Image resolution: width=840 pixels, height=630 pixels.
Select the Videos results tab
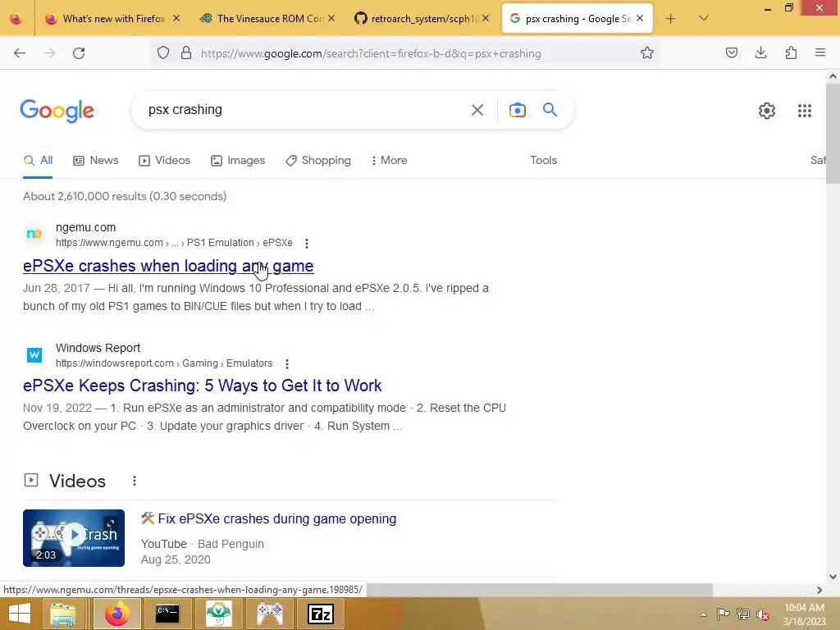[164, 160]
